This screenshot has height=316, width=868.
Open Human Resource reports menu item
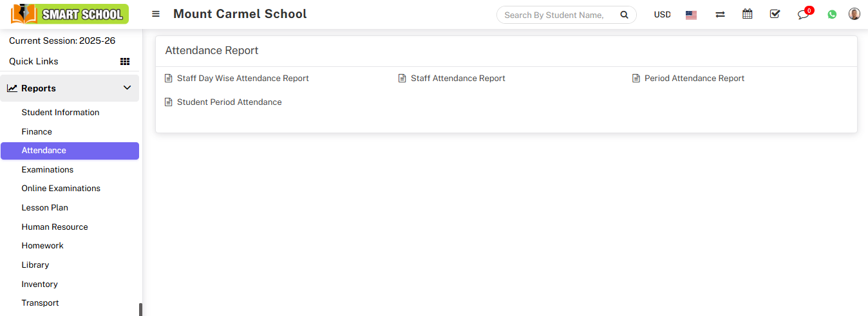tap(55, 227)
